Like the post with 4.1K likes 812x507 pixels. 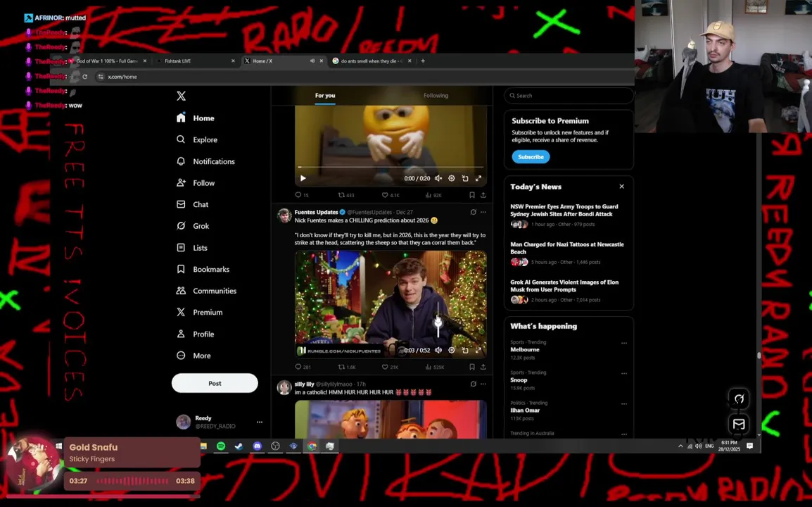click(391, 195)
